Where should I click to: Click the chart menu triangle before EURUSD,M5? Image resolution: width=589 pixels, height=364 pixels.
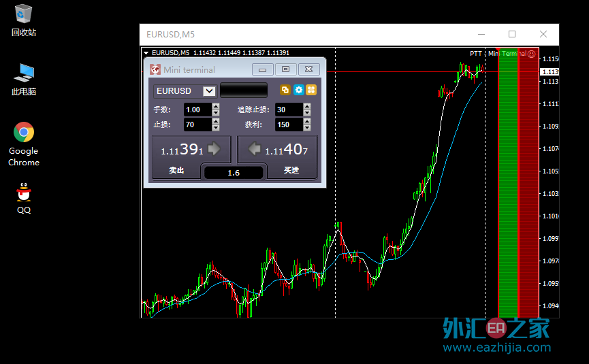click(146, 53)
